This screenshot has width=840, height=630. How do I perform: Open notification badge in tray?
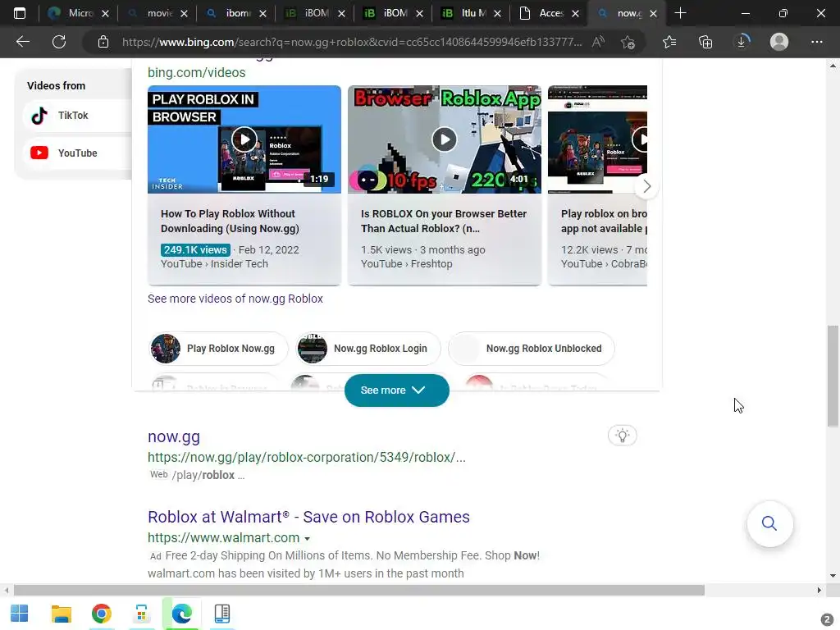pos(827,619)
